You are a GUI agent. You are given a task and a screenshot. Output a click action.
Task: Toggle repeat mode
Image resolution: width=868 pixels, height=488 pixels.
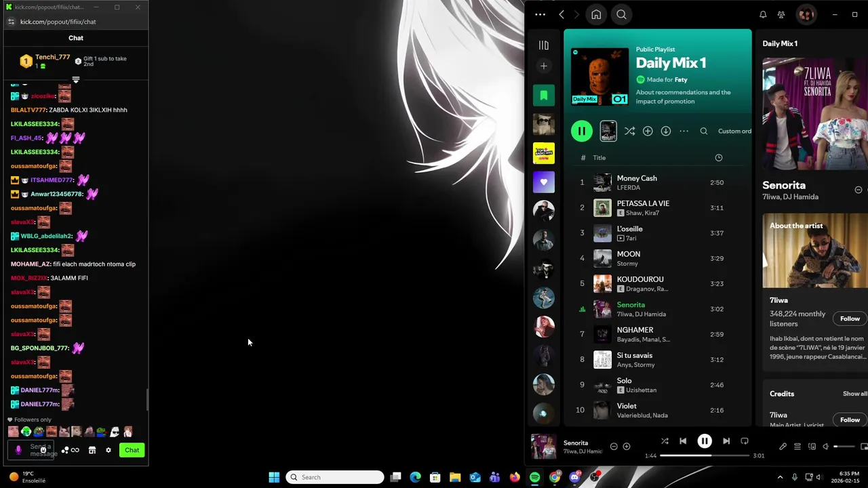[x=745, y=441]
